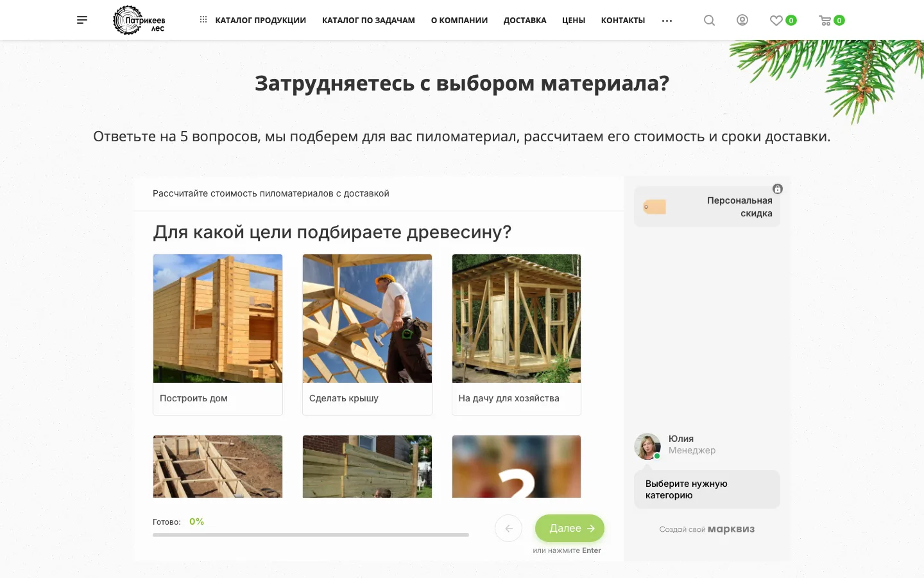Click the cart counter badge
924x578 pixels.
(839, 21)
